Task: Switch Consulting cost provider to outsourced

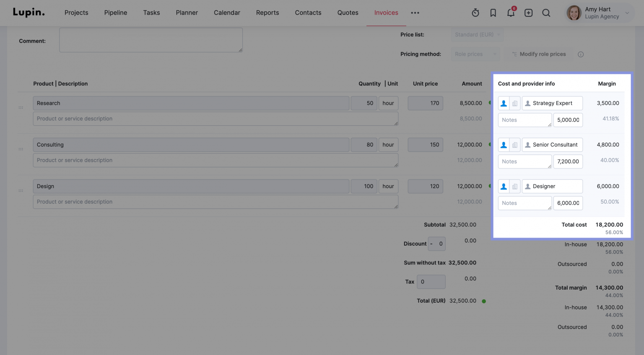Action: (515, 145)
